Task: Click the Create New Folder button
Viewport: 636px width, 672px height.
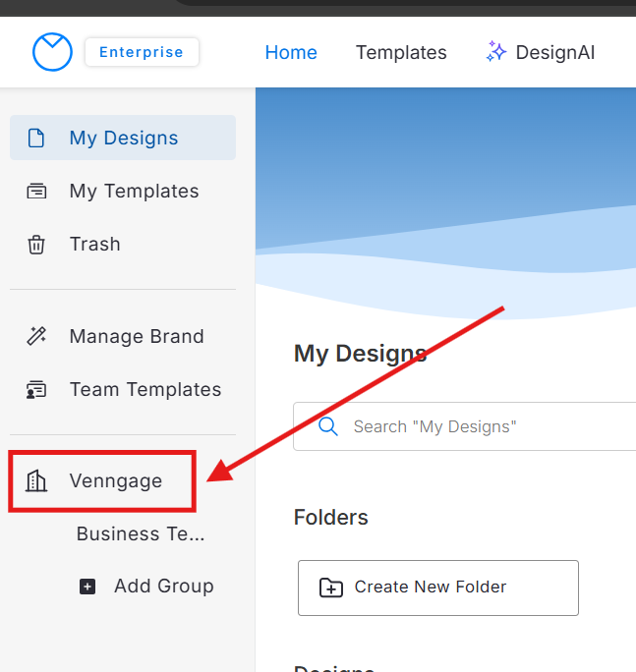Action: (437, 588)
